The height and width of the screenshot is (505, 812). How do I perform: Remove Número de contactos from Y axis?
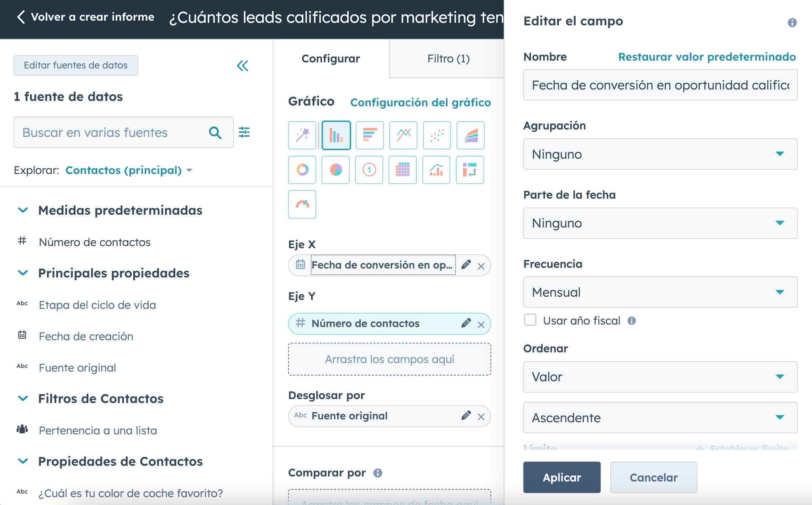(481, 325)
